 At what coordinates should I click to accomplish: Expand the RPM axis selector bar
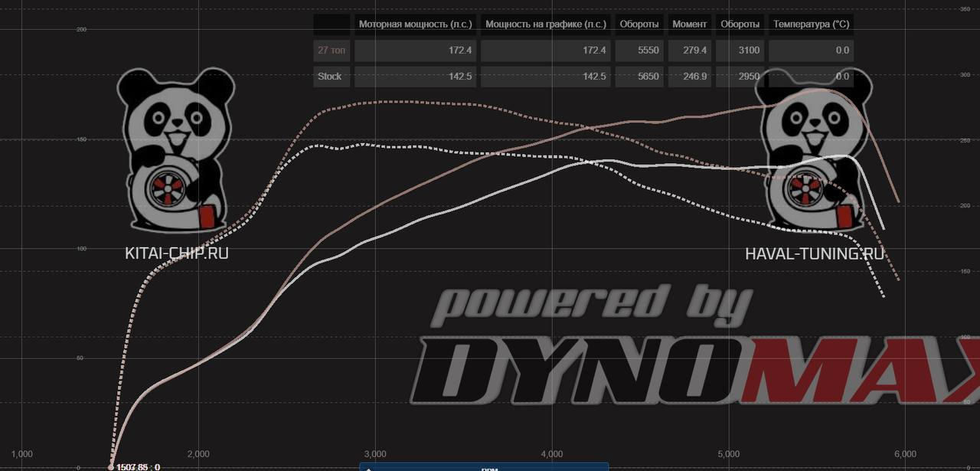tap(484, 467)
